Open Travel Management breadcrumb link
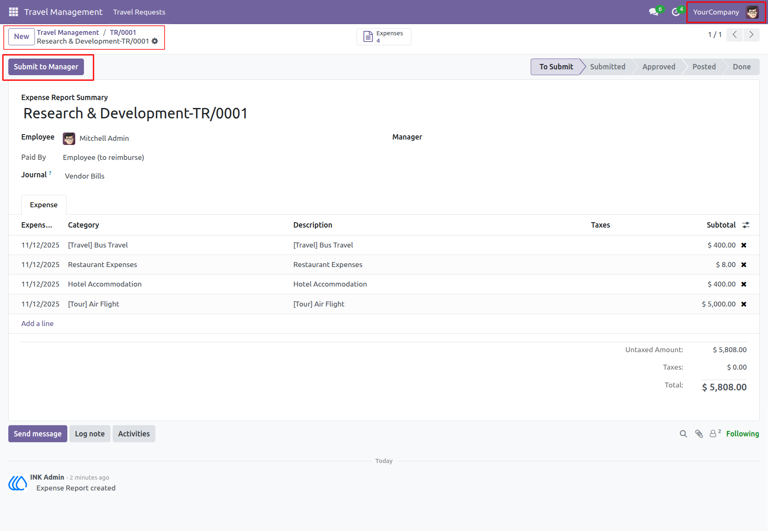768x532 pixels. (x=68, y=32)
